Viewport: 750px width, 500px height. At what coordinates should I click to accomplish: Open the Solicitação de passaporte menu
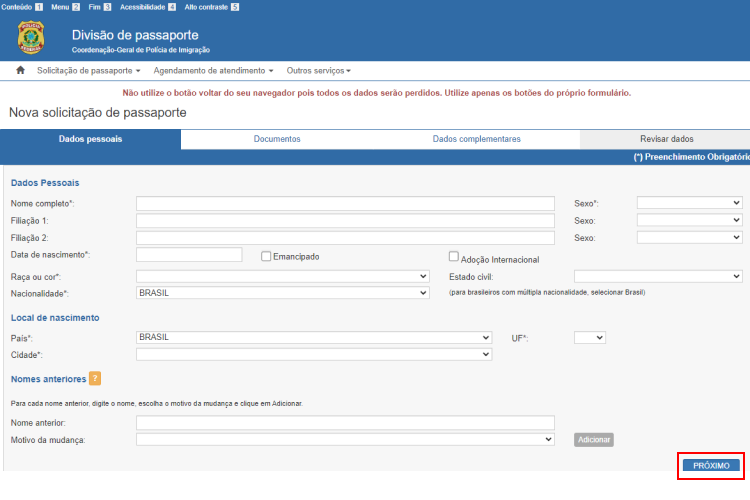(88, 71)
